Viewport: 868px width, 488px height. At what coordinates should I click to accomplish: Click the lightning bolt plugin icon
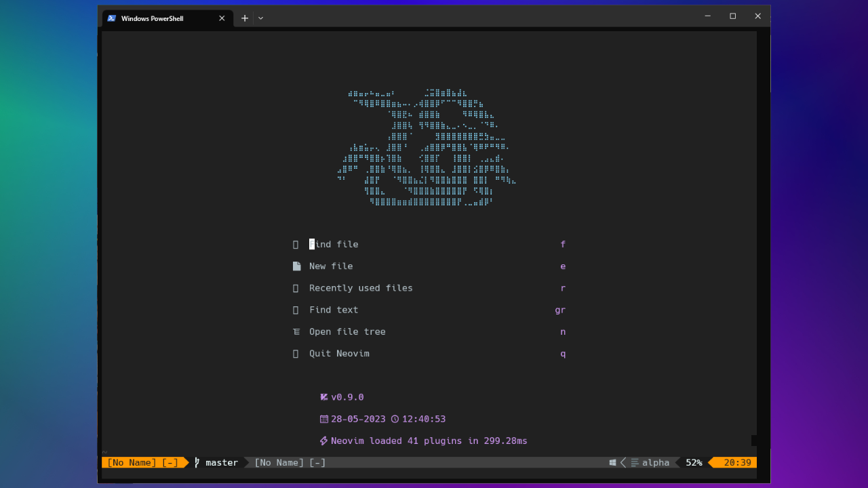pos(323,441)
